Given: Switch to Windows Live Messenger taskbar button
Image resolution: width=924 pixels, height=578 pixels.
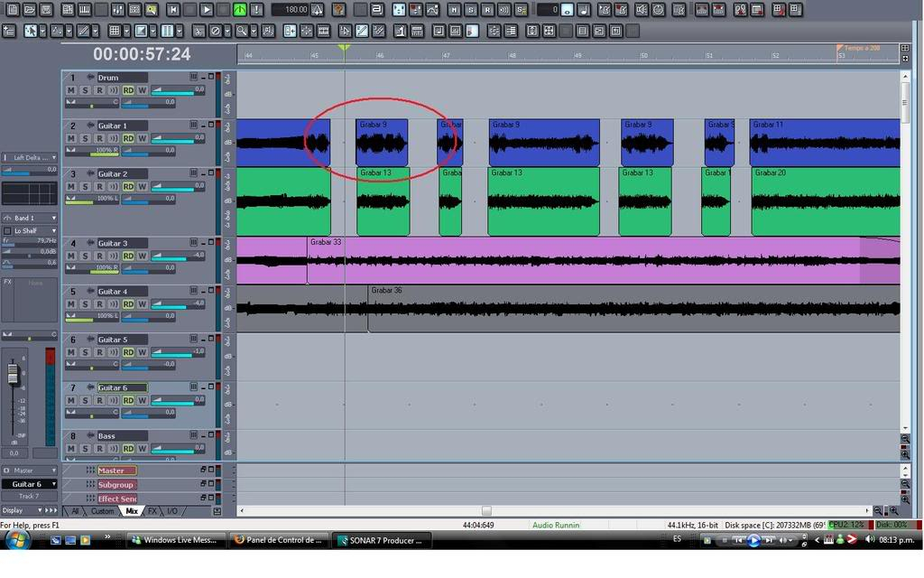Looking at the screenshot, I should tap(175, 540).
